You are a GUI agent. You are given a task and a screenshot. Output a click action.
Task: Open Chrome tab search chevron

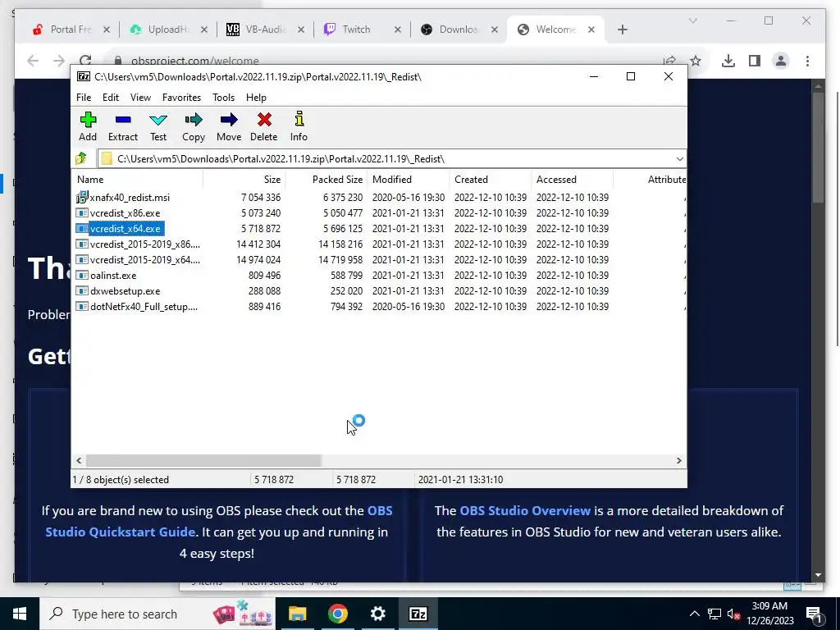pos(692,21)
